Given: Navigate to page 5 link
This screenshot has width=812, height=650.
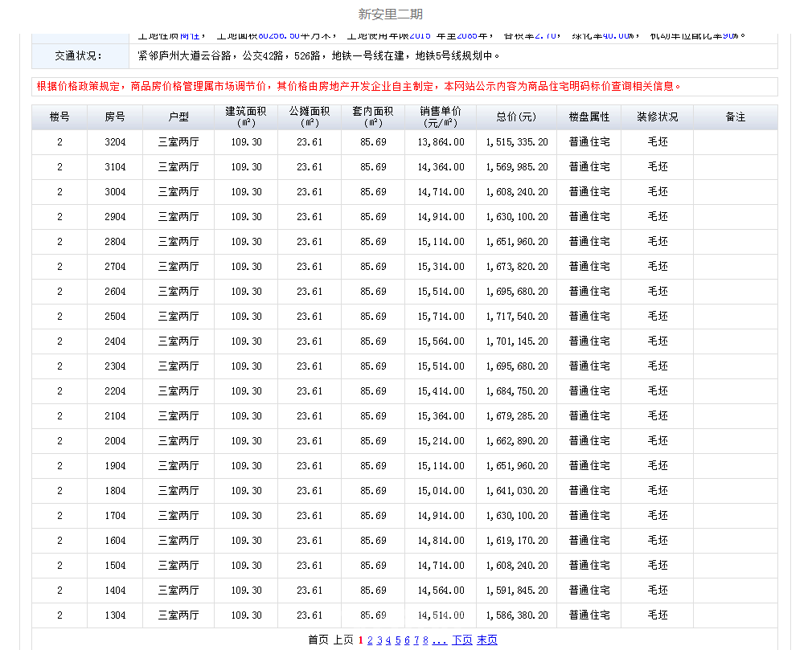Looking at the screenshot, I should (x=398, y=640).
